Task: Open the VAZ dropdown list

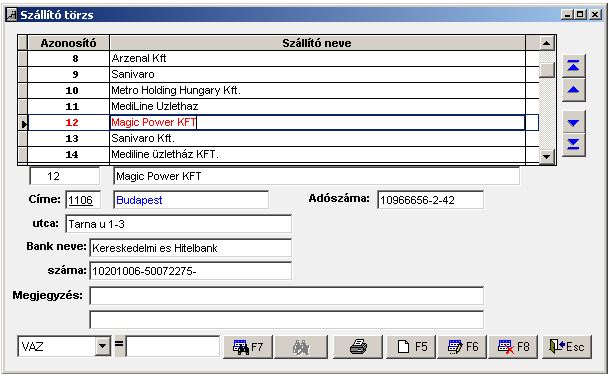Action: [x=102, y=346]
